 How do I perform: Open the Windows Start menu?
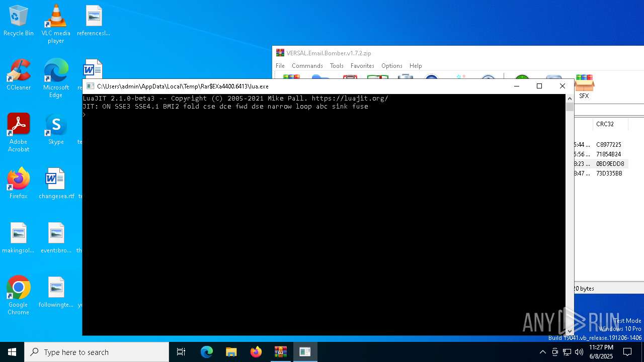pyautogui.click(x=12, y=352)
